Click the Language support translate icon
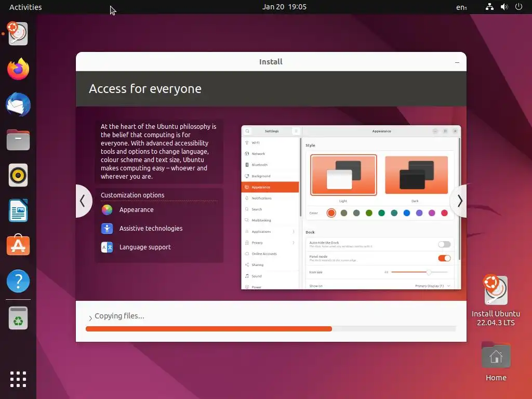Viewport: 532px width, 399px height. (x=107, y=247)
